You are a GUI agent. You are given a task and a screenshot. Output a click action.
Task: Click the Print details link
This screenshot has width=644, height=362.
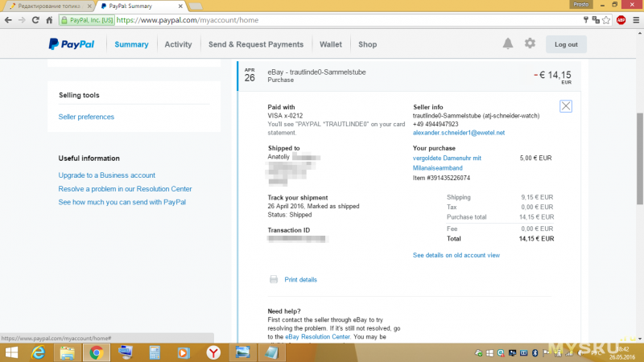click(x=300, y=279)
